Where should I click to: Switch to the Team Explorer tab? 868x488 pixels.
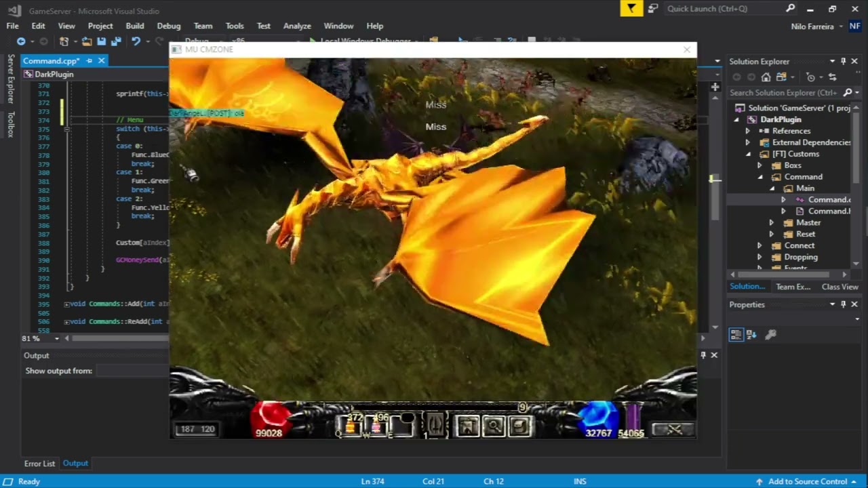(793, 287)
